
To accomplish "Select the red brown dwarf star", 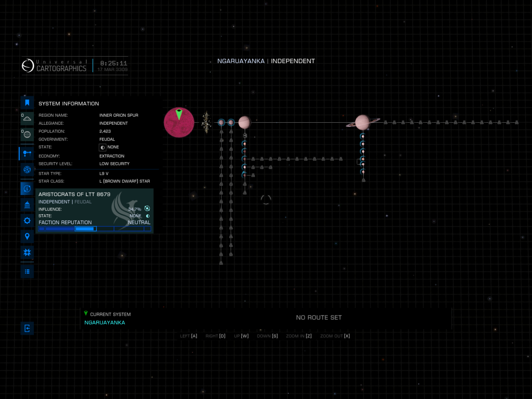I will tap(179, 122).
